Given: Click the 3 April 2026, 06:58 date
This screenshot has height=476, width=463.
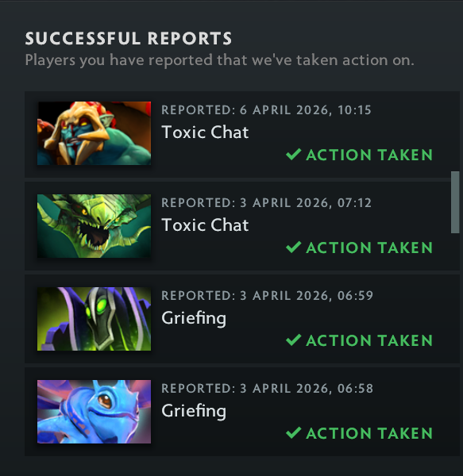Looking at the screenshot, I should (x=307, y=389).
